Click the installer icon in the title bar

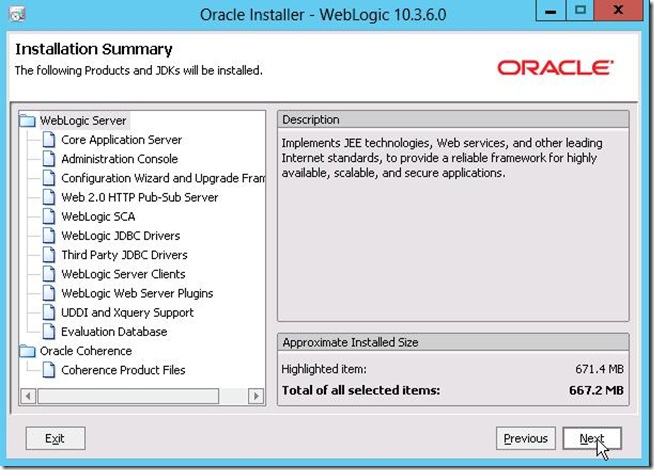pyautogui.click(x=18, y=15)
